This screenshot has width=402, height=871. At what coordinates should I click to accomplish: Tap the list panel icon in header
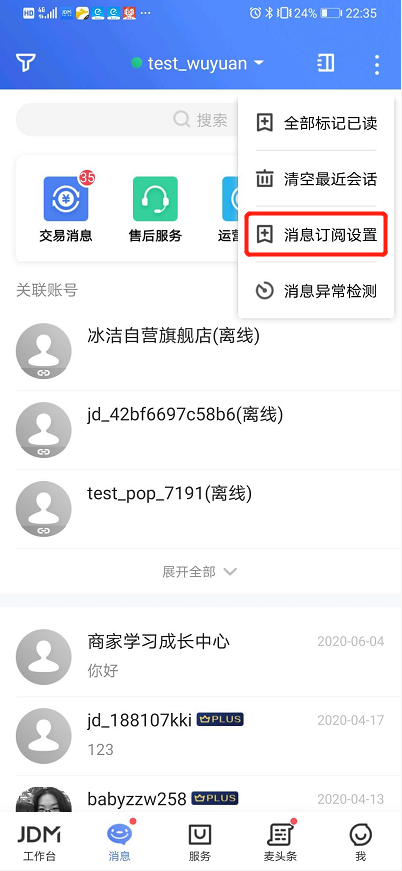coord(325,63)
